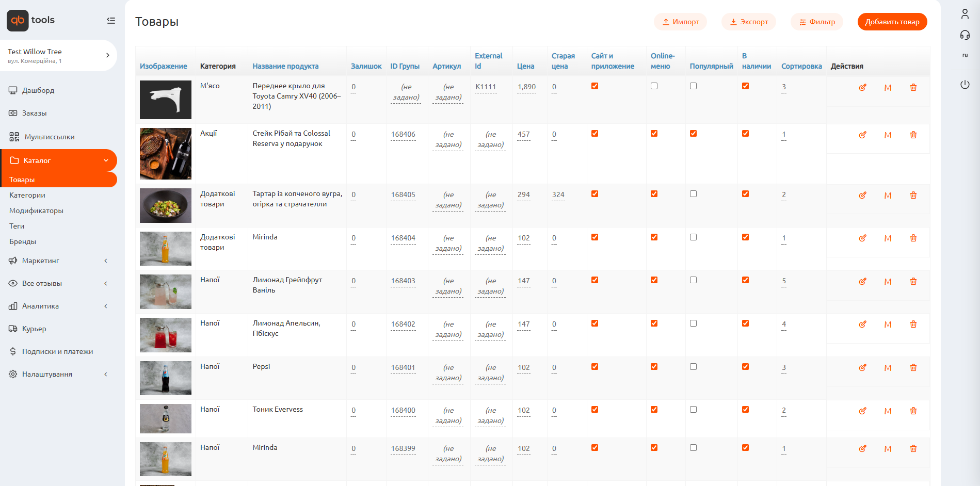Toggle Online-меню checkbox for Toyota Camry product
Image resolution: width=980 pixels, height=486 pixels.
click(x=654, y=86)
